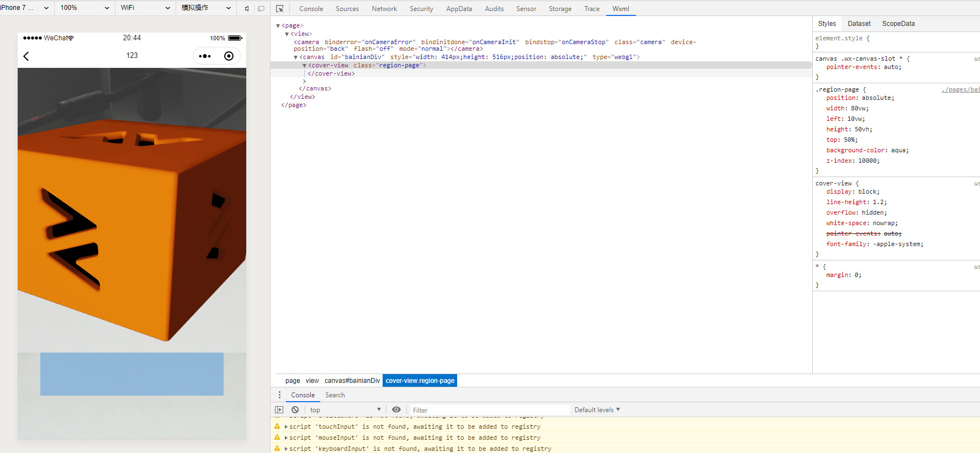Tap the mini program close circle button

coord(229,56)
